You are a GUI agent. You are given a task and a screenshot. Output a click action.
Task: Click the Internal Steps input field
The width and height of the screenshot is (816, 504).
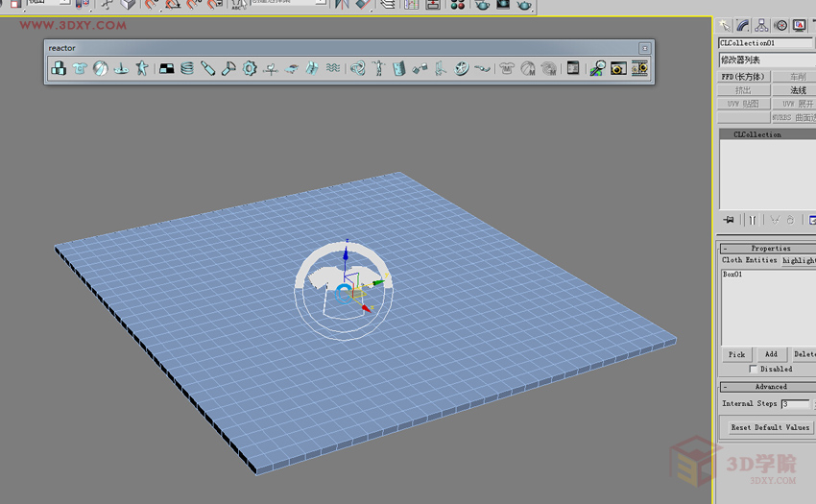[x=794, y=404]
